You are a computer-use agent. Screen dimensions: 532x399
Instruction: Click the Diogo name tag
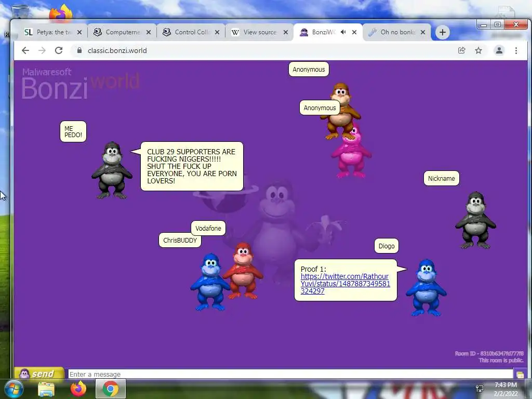pos(387,246)
